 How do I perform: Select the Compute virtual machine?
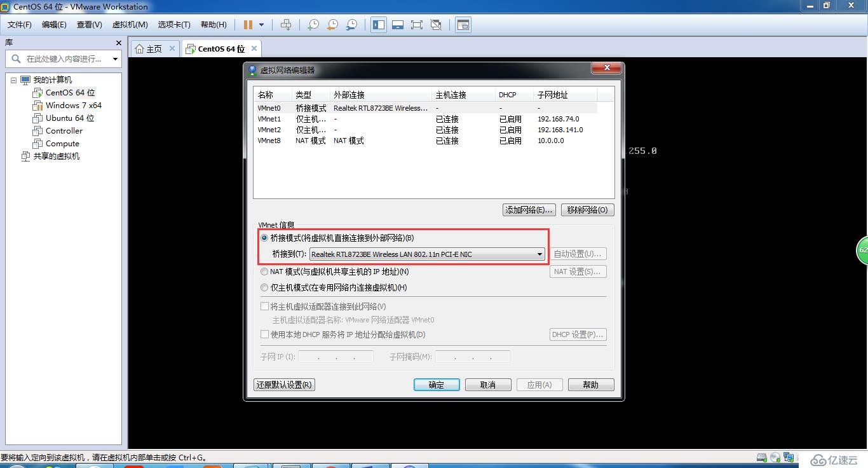pos(62,143)
